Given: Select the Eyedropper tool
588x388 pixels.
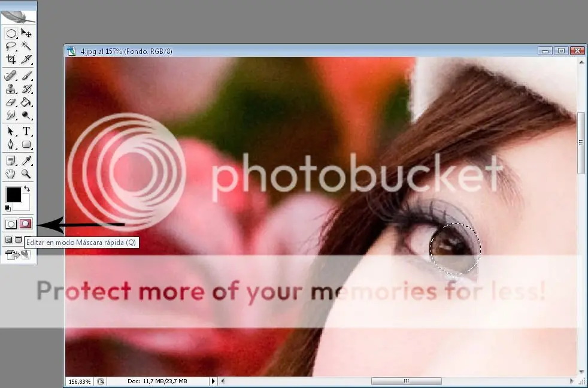Looking at the screenshot, I should pos(26,161).
